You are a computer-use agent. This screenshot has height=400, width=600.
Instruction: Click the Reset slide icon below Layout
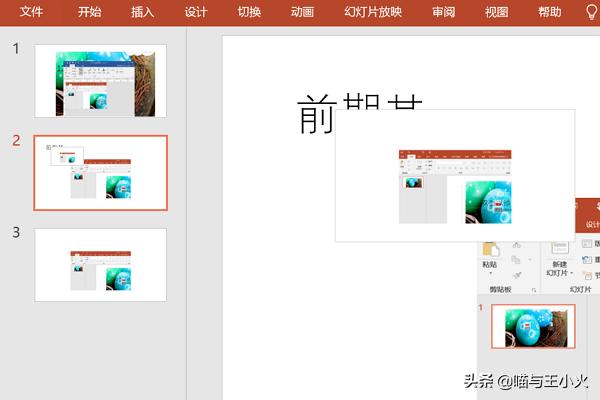pyautogui.click(x=587, y=260)
